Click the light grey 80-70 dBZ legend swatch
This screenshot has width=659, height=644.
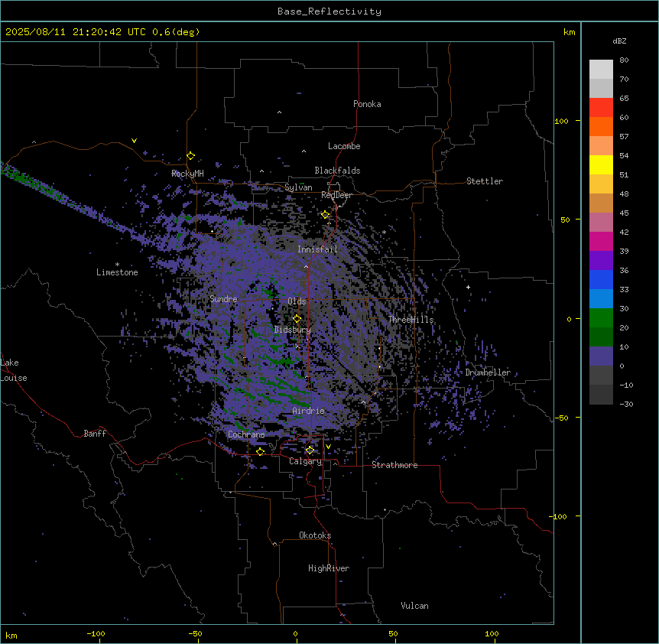pos(601,70)
